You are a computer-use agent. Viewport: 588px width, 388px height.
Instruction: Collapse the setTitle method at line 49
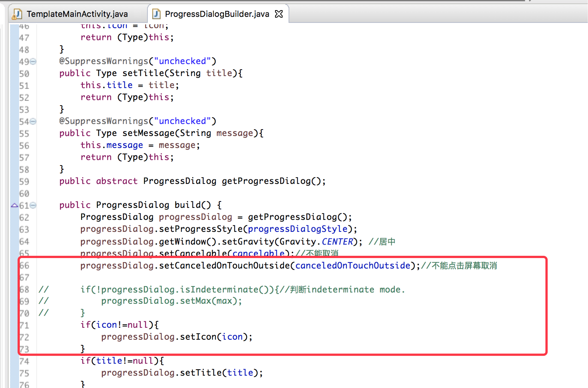(x=33, y=61)
